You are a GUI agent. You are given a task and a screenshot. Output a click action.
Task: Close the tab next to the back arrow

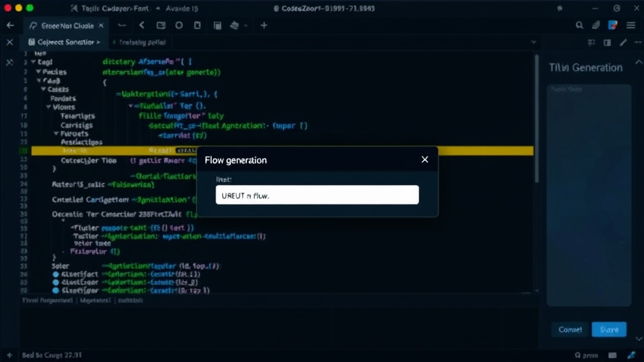101,25
